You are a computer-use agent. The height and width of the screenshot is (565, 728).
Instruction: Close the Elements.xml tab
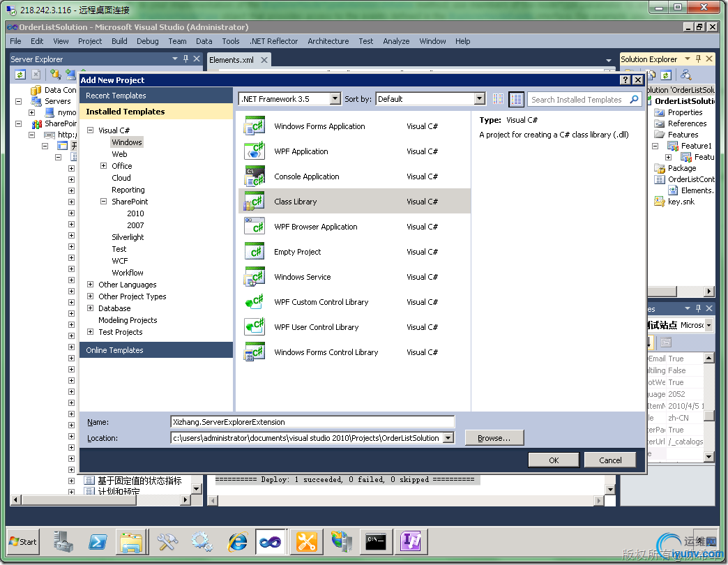pos(264,60)
